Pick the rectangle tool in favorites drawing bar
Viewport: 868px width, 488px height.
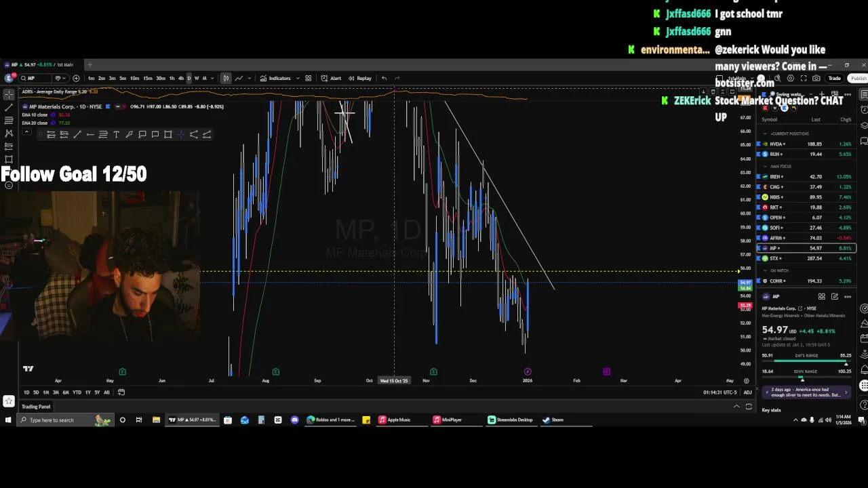pos(168,134)
